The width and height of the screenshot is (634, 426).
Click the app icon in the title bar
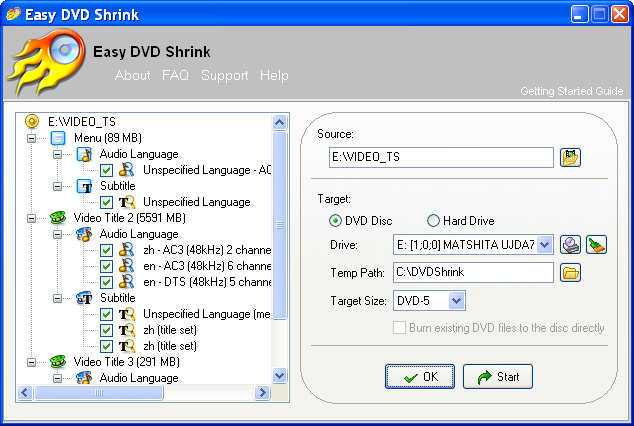[x=13, y=14]
